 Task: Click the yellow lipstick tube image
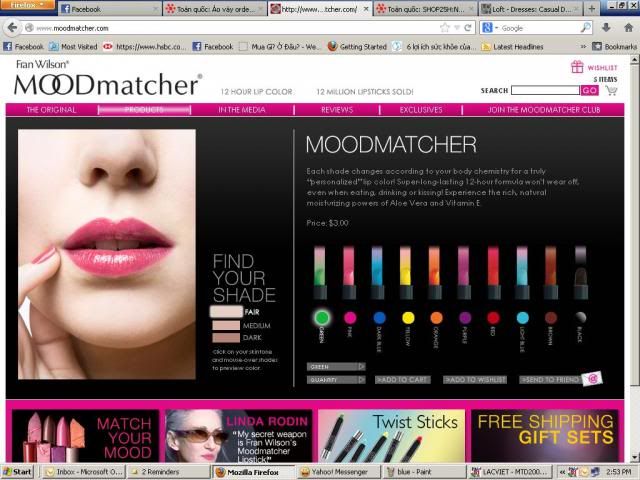(x=406, y=272)
